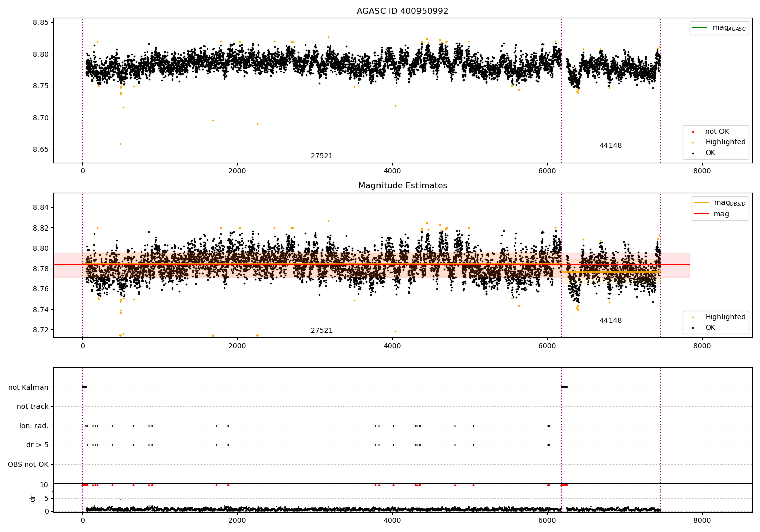Viewport: 760px width, 532px height.
Task: Click obsid label 44148 in Magnitude Estimates plot
Action: 611,321
